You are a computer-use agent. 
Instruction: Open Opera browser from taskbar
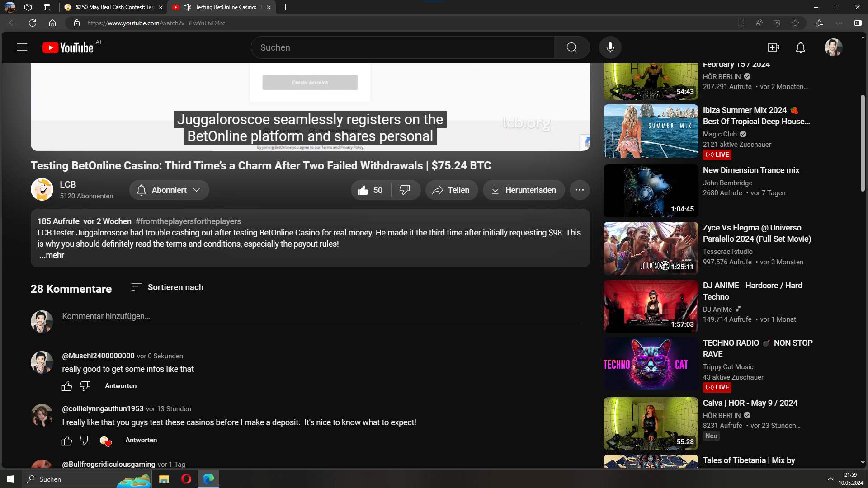coord(186,479)
